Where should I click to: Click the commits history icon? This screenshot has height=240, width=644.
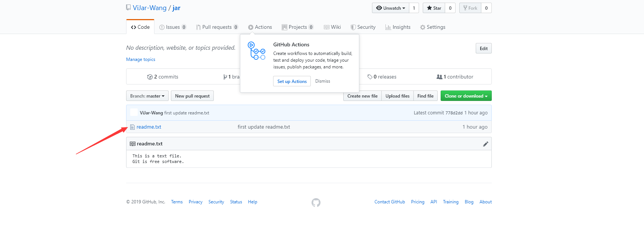(150, 77)
